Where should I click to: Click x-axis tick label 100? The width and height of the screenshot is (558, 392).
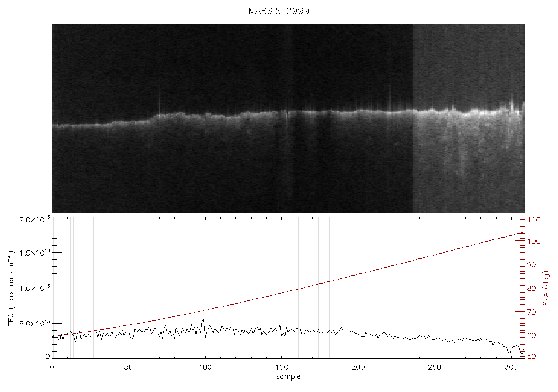[205, 367]
